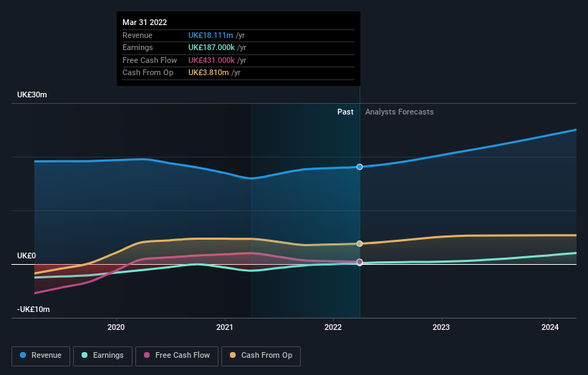Screen dimensions: 588x375
Task: Click the 2023 x-axis label
Action: pyautogui.click(x=441, y=327)
